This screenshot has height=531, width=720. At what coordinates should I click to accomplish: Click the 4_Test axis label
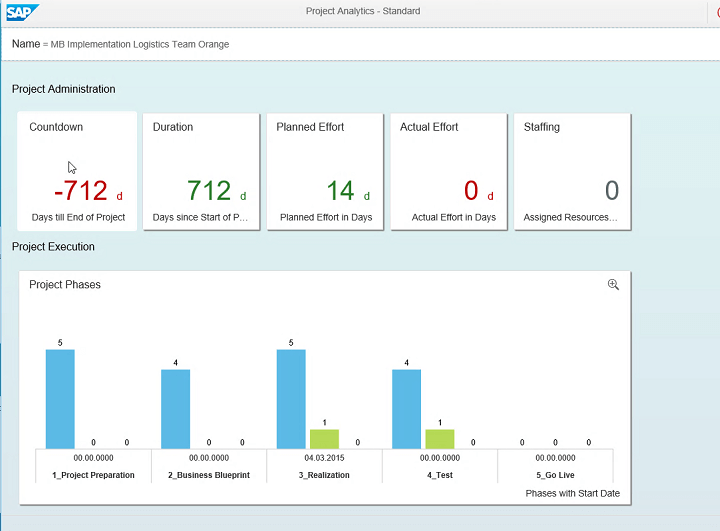(440, 475)
